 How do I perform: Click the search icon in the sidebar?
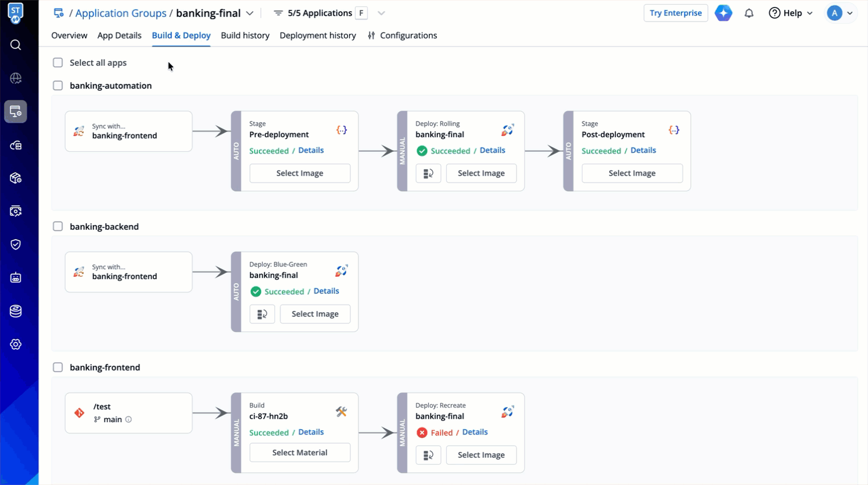(16, 45)
